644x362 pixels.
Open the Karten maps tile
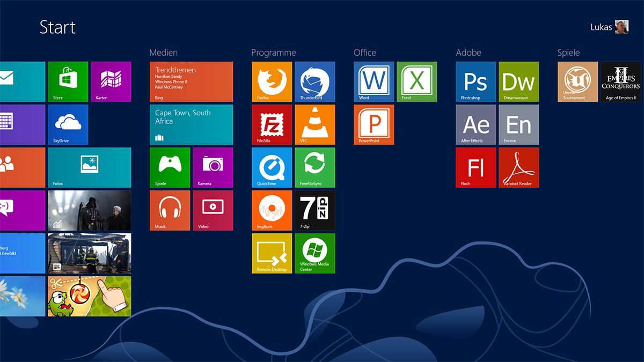(x=111, y=82)
